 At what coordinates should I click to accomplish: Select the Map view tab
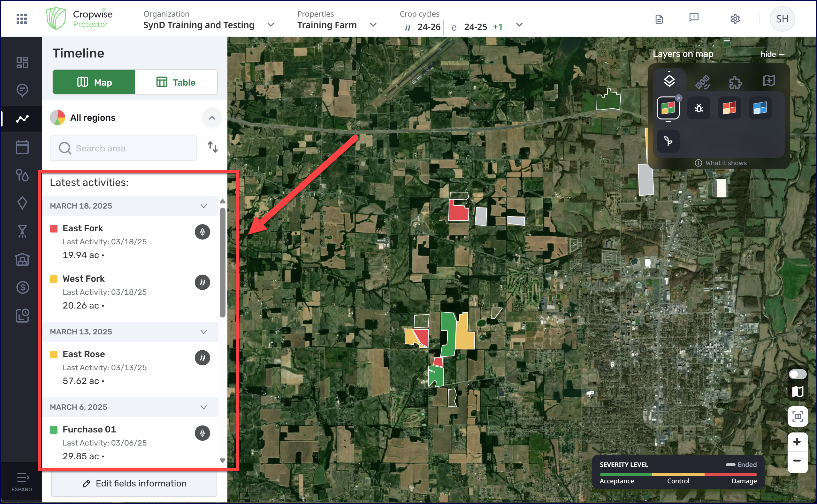point(94,82)
